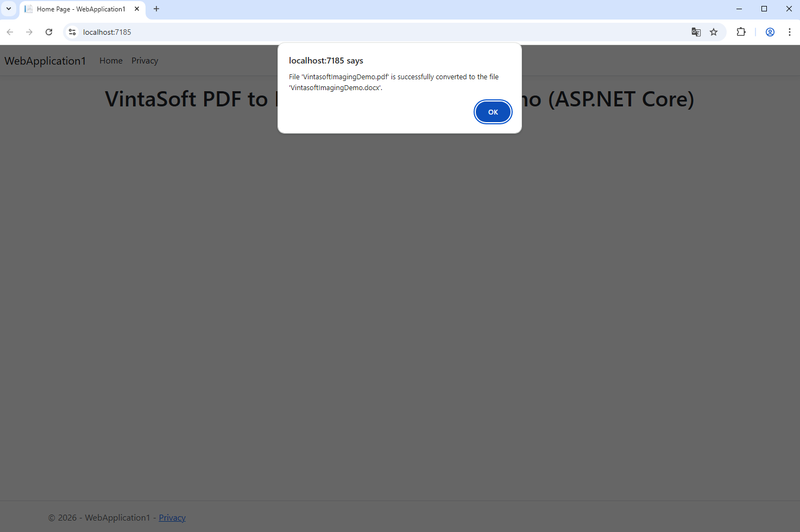Open the Translate this page icon
This screenshot has height=532, width=800.
click(x=696, y=32)
